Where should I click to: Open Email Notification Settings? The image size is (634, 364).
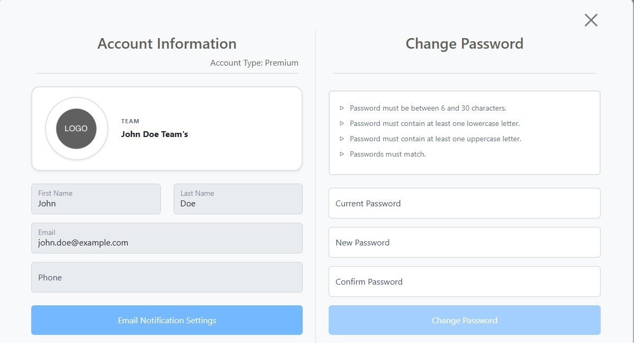[167, 320]
